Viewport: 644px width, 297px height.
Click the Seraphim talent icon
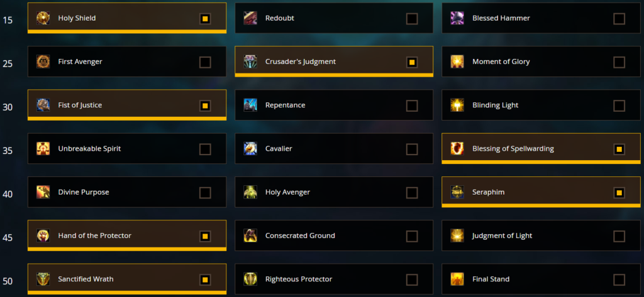coord(457,192)
